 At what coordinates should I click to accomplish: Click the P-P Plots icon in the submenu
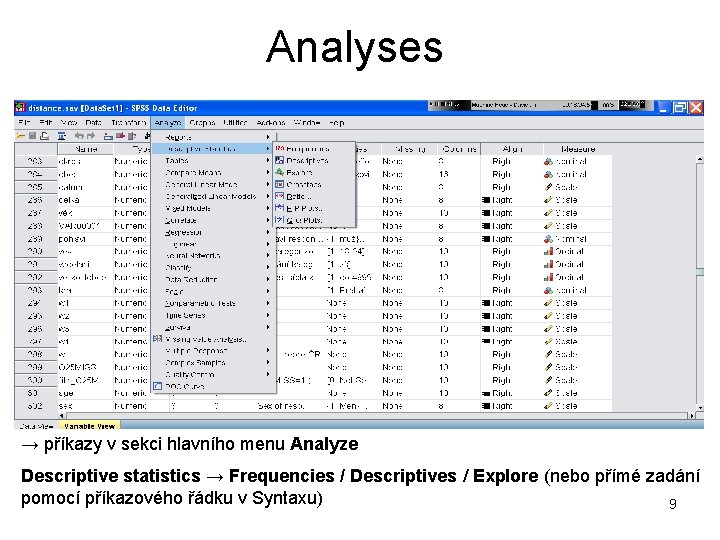click(x=280, y=208)
